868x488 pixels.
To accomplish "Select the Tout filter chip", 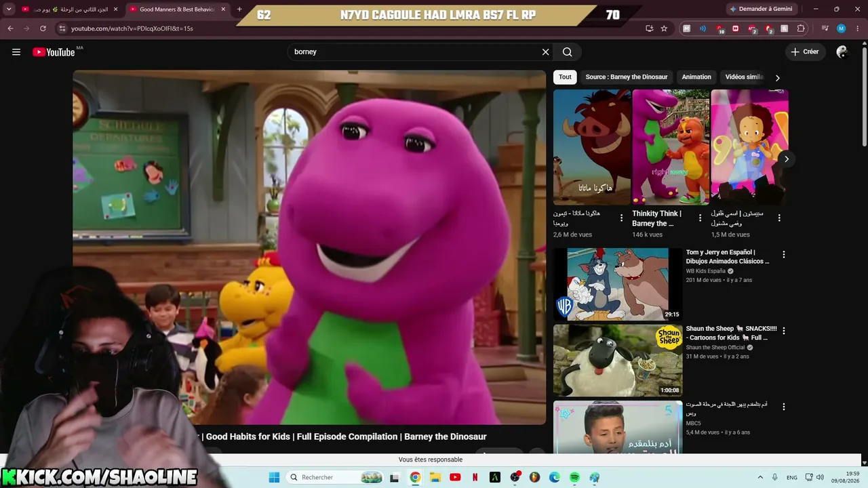I will 565,77.
